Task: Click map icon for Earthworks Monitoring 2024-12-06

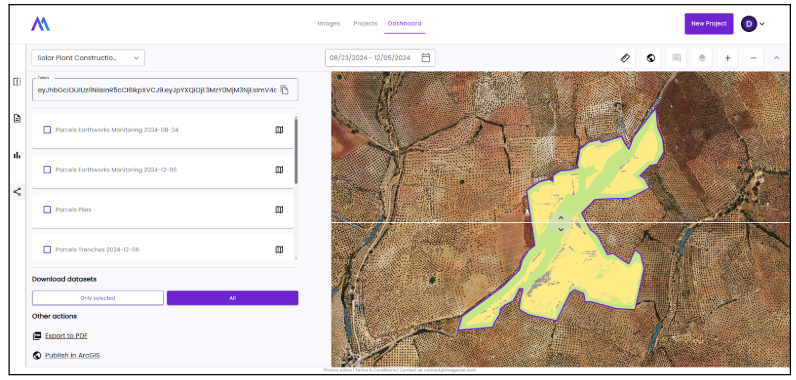Action: [x=279, y=169]
